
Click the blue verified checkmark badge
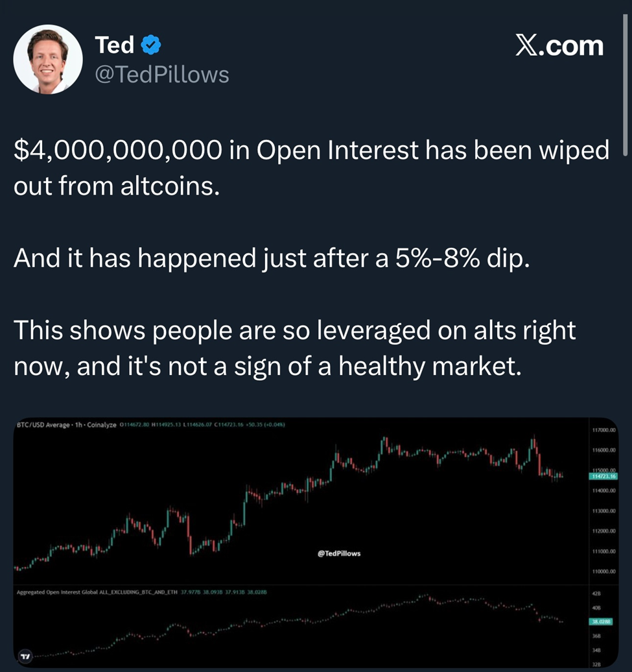coord(152,45)
